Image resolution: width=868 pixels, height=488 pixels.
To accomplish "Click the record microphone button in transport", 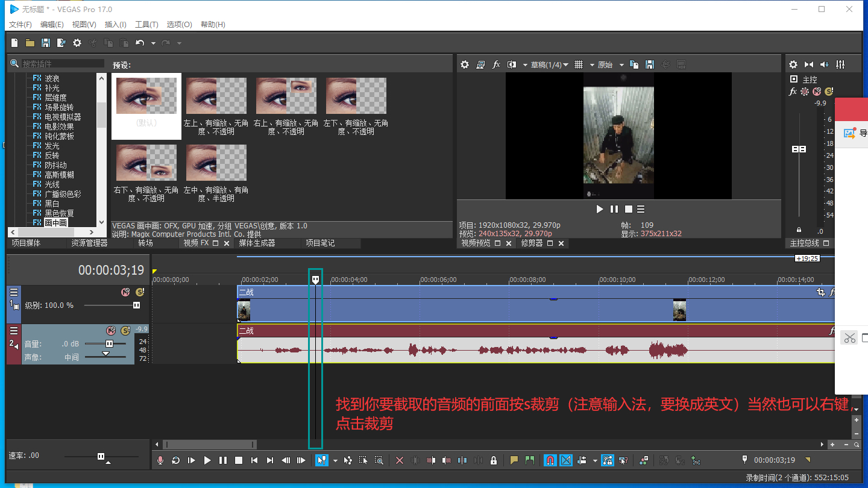I will 160,460.
